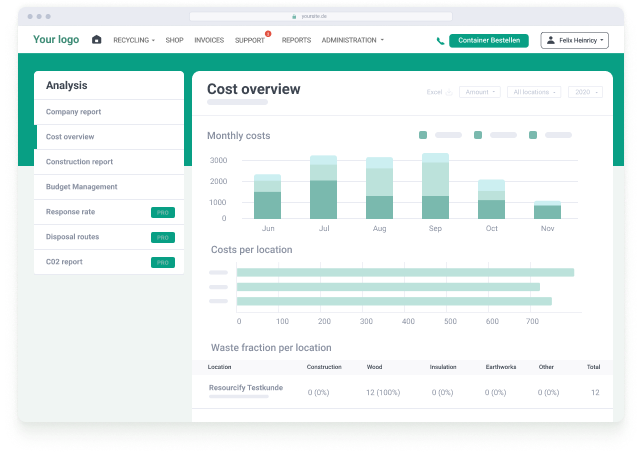Click the third legend color swatch
This screenshot has width=642, height=456.
(533, 135)
